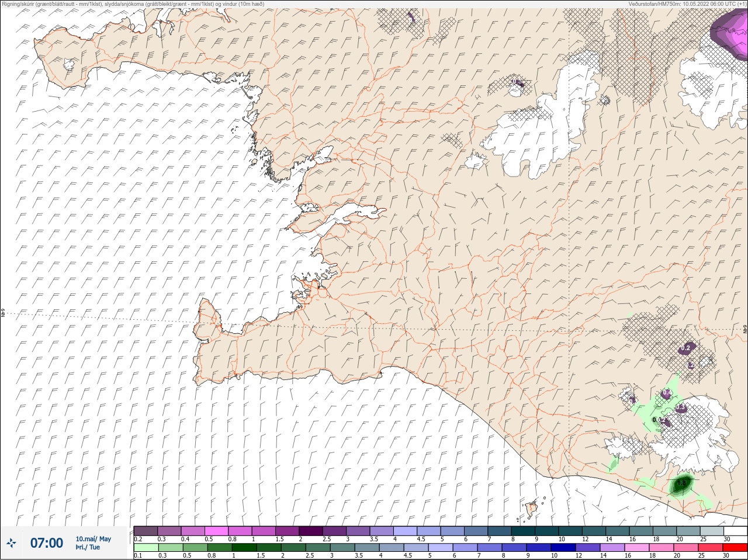Select the dark green bottom-row legend swatch labeled 1

244,548
